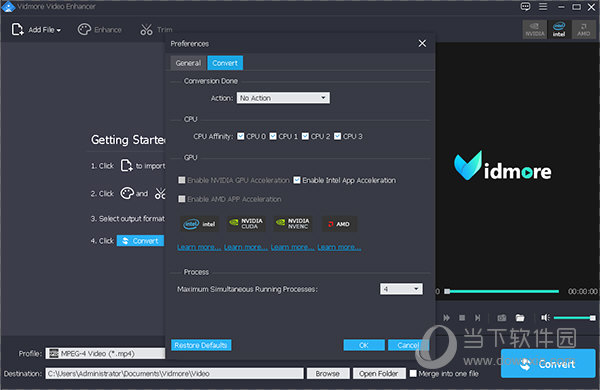Viewport: 600px width, 390px height.
Task: Open the Enhance tool in toolbar
Action: click(x=99, y=29)
